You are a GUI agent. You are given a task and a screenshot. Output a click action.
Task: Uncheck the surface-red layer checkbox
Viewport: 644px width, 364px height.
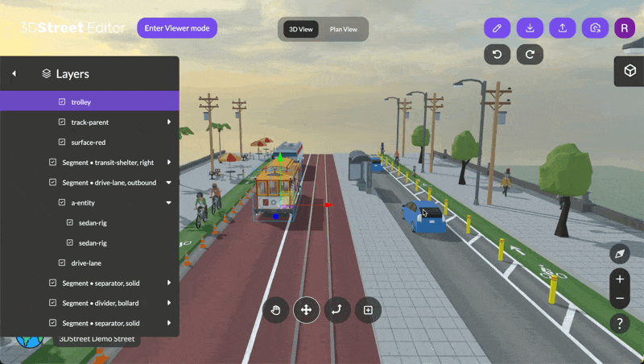62,143
